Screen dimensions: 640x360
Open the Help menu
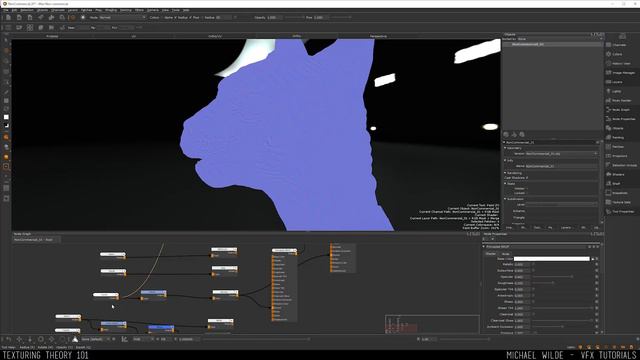pyautogui.click(x=186, y=10)
